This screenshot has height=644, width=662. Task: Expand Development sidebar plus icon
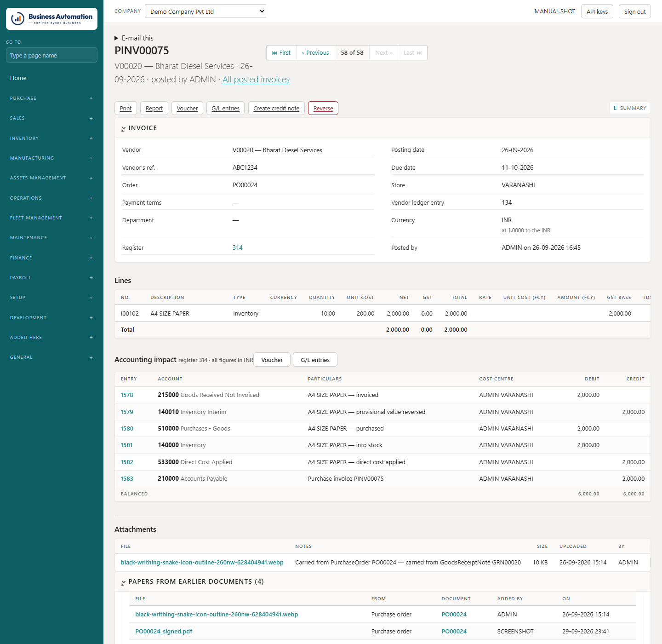(91, 318)
